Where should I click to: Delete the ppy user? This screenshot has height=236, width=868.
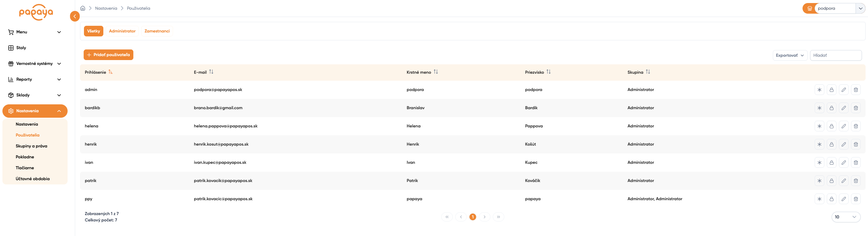[856, 199]
